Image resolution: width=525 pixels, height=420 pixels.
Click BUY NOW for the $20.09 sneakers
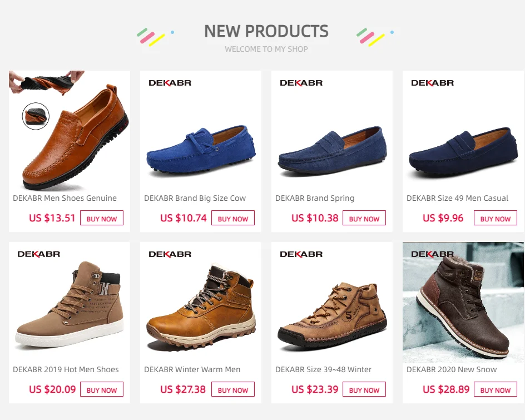pyautogui.click(x=102, y=389)
